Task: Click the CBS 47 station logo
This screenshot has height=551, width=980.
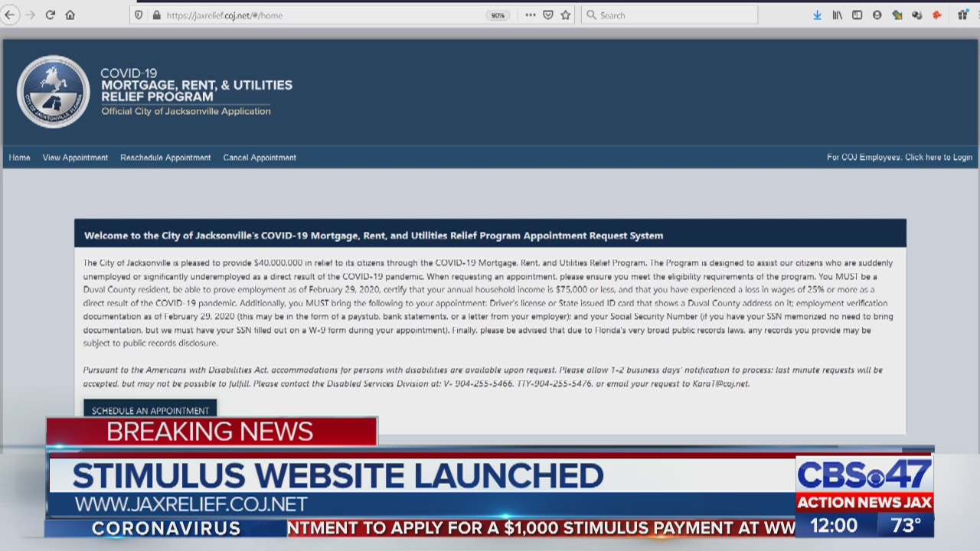Action: click(x=864, y=475)
